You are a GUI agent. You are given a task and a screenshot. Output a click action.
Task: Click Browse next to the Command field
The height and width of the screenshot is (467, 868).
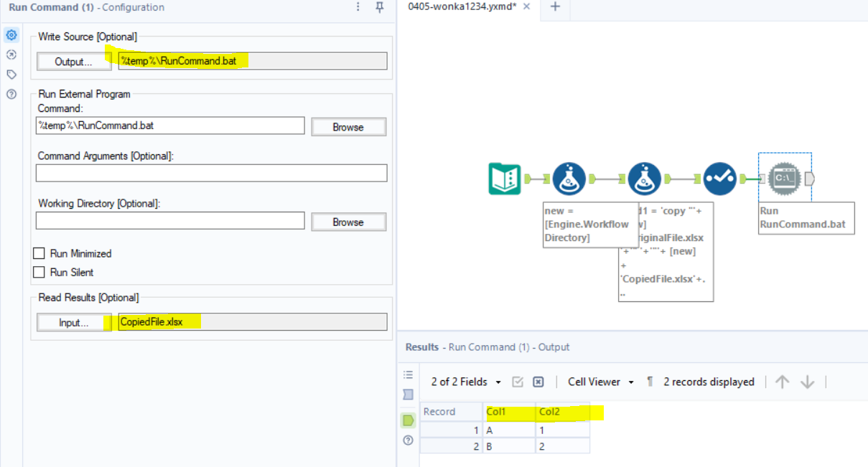point(348,126)
